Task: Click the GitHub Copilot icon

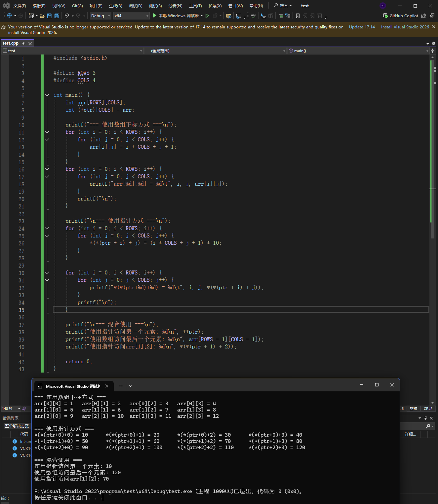Action: (x=385, y=16)
